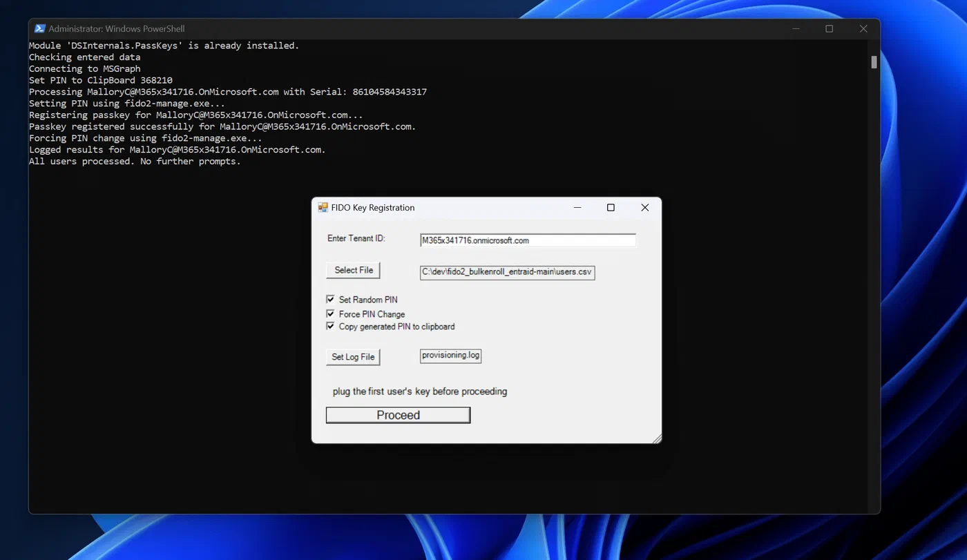The height and width of the screenshot is (560, 967).
Task: Maximize the FIDO Key Registration dialog
Action: coord(611,207)
